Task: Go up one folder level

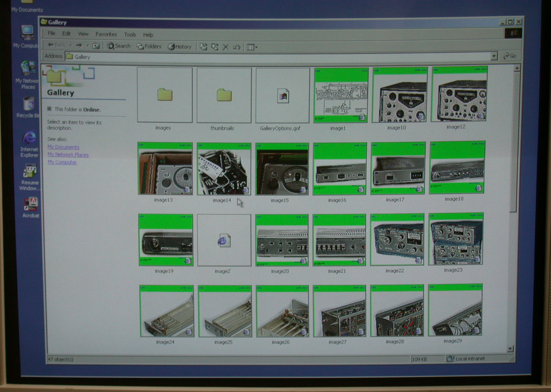Action: click(96, 46)
